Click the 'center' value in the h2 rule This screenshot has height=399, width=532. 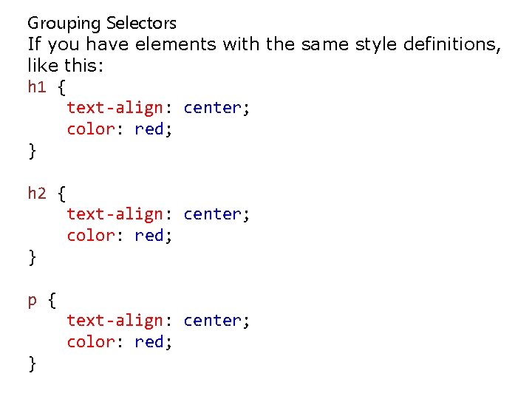click(x=212, y=215)
